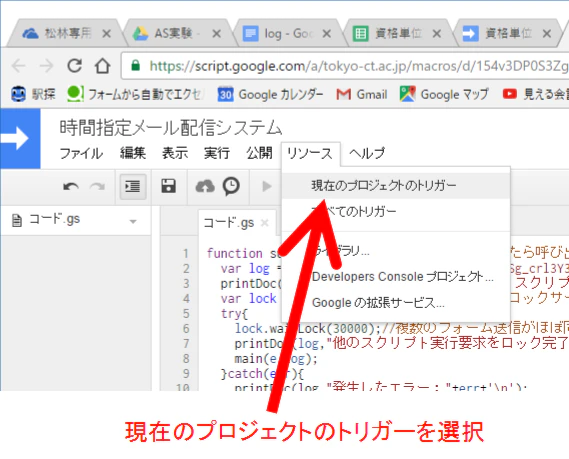Screen dimensions: 569x459
Task: Open the 実行 menu
Action: [x=217, y=153]
